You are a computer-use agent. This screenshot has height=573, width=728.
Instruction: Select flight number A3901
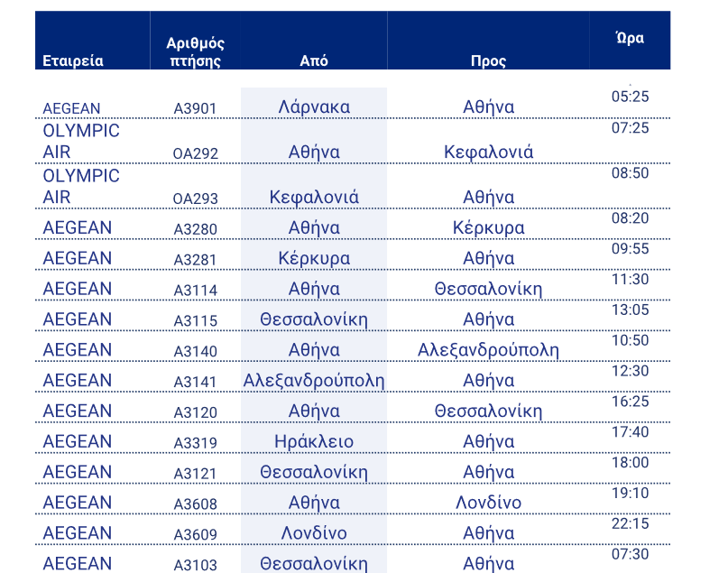[196, 108]
